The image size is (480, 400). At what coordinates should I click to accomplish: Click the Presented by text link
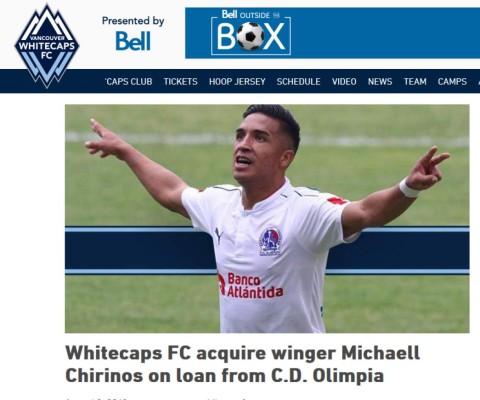pos(133,21)
